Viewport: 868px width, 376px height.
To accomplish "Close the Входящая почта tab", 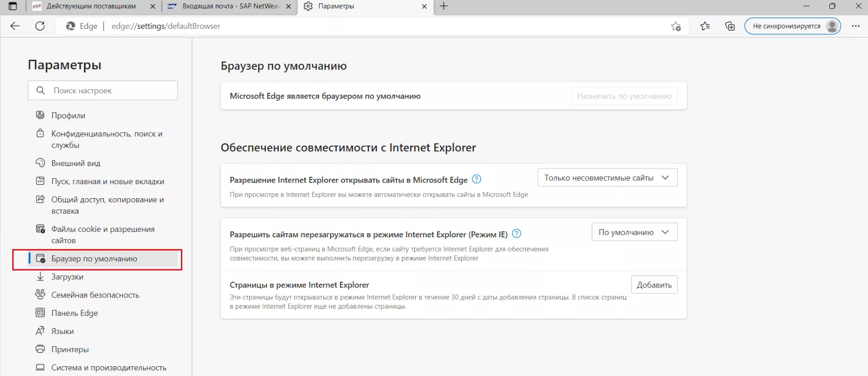I will pos(288,7).
